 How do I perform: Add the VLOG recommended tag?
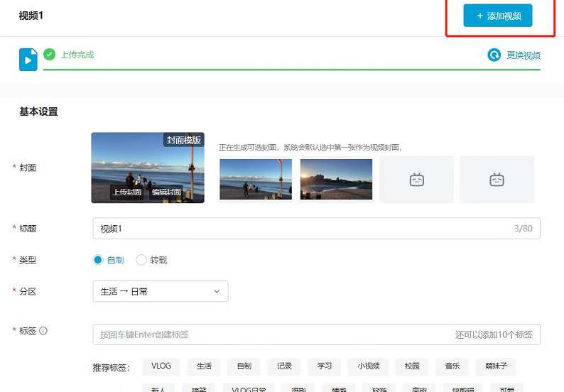click(x=161, y=366)
